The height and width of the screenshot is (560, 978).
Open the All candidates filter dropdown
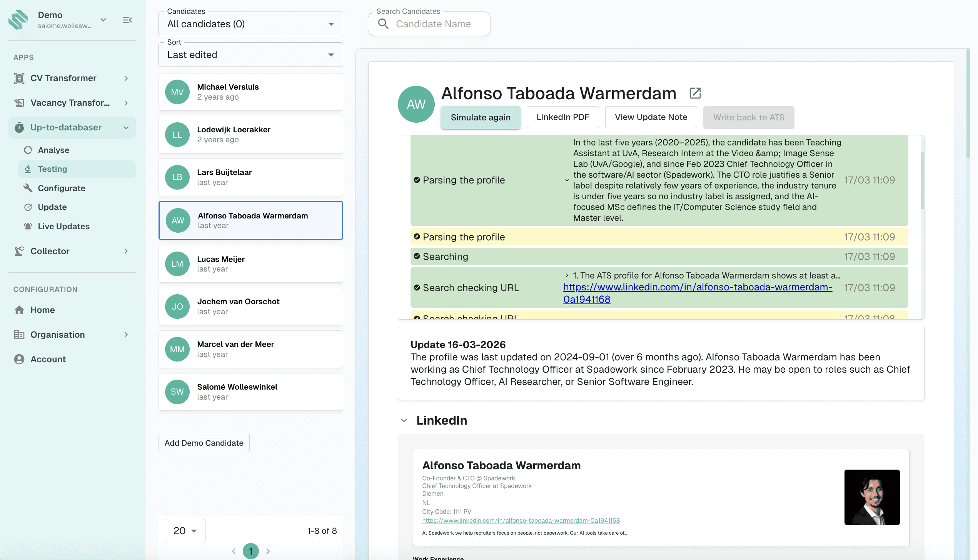(250, 24)
